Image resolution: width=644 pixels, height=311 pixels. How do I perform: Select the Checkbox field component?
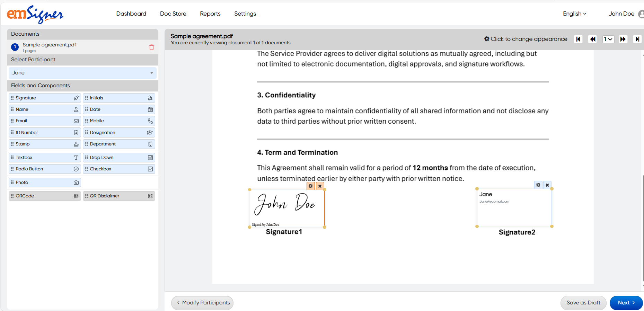pyautogui.click(x=119, y=169)
